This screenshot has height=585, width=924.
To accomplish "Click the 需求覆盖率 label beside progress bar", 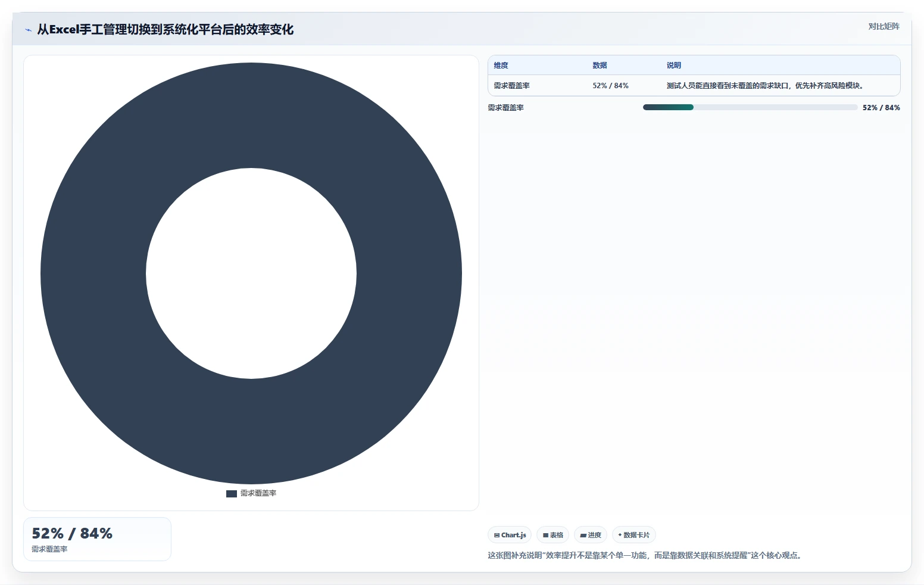I will coord(505,108).
